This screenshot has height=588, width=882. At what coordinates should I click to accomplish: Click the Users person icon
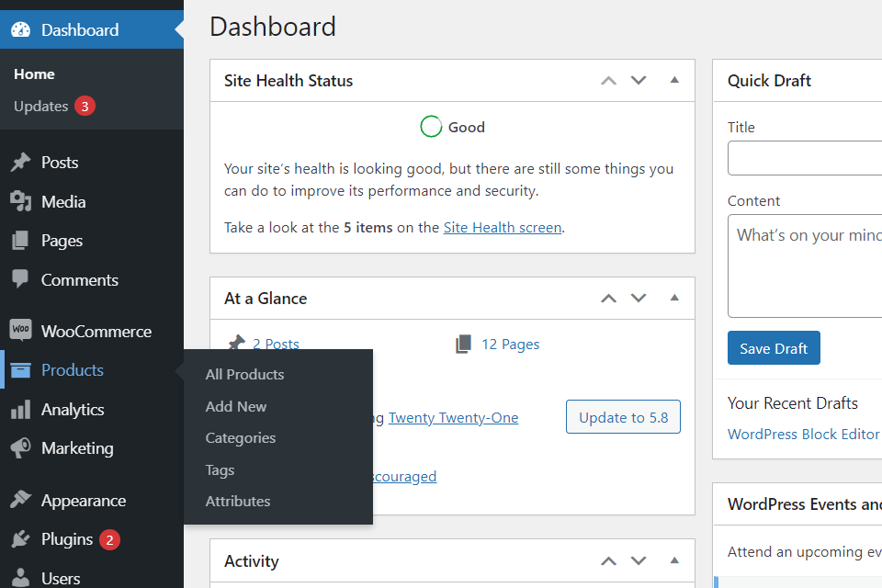21,578
